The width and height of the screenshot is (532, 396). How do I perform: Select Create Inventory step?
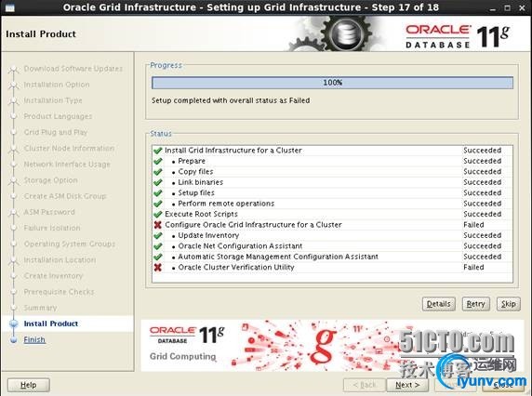(53, 276)
